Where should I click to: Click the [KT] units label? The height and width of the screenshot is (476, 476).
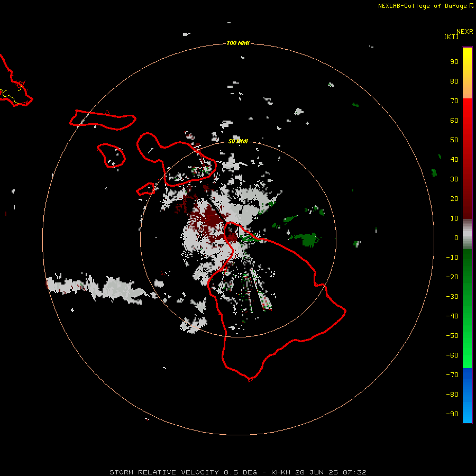(452, 36)
